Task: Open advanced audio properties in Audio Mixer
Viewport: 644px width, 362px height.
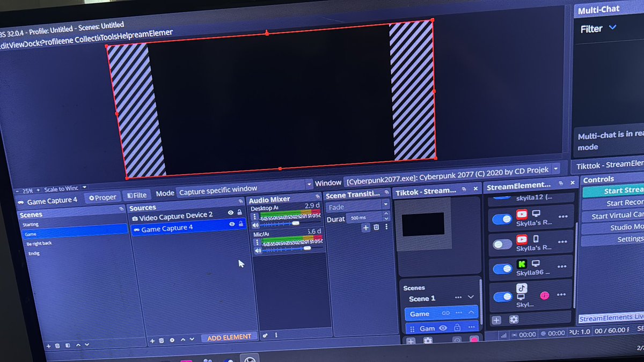Action: pos(265,336)
